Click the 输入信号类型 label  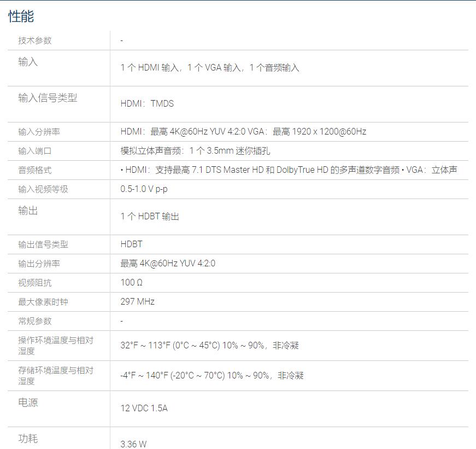pos(48,98)
